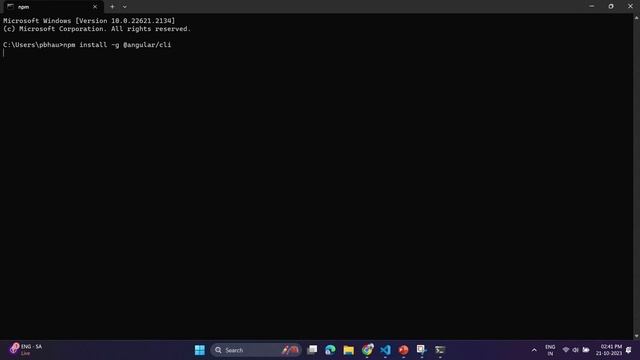The image size is (640, 360).
Task: Open the notifications bell icon
Action: pos(629,350)
